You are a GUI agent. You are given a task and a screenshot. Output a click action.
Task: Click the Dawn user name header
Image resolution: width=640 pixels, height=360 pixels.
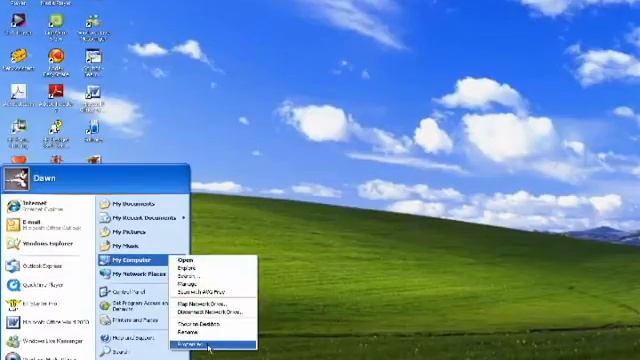pos(44,178)
